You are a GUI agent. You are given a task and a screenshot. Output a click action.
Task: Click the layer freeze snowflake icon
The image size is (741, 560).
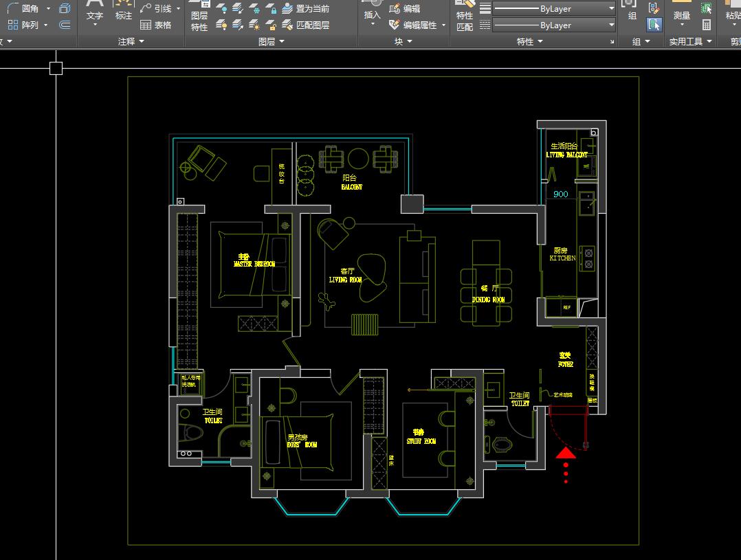(254, 8)
